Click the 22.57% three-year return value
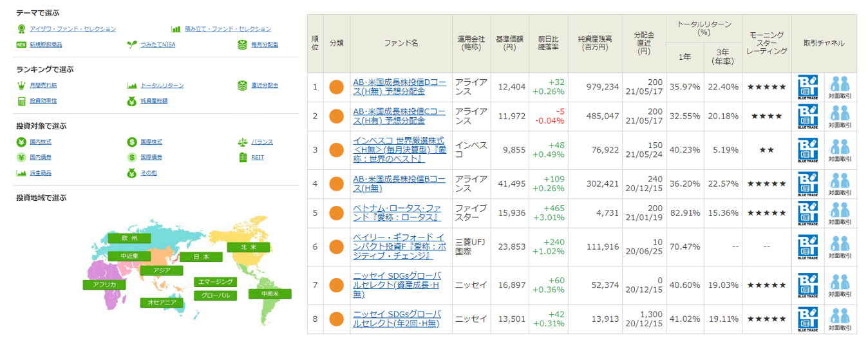Image resolution: width=868 pixels, height=345 pixels. pos(723,184)
